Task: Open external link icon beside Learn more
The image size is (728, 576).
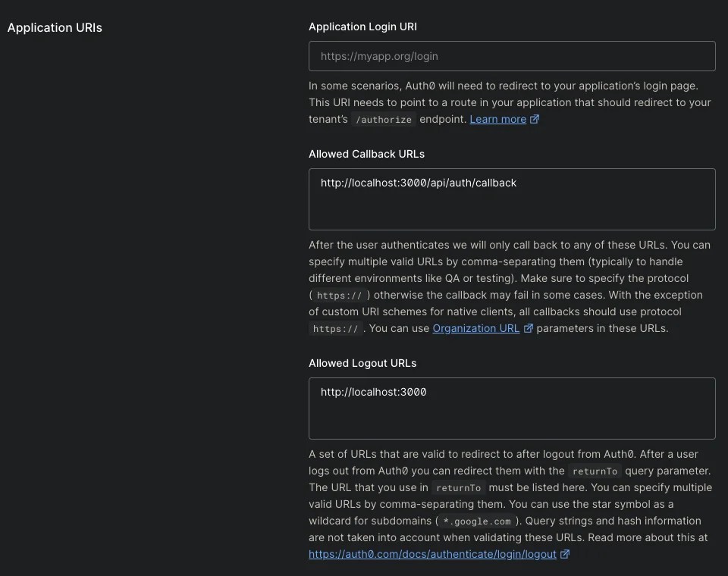Action: click(x=535, y=120)
